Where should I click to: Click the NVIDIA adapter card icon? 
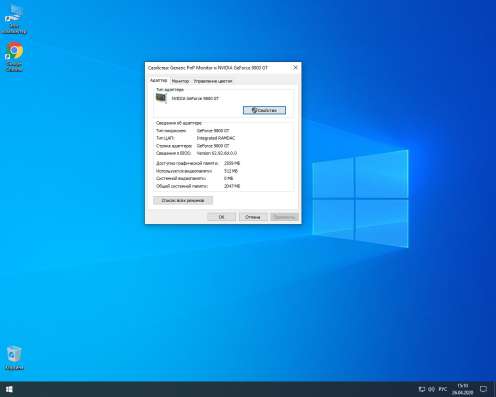coord(161,98)
